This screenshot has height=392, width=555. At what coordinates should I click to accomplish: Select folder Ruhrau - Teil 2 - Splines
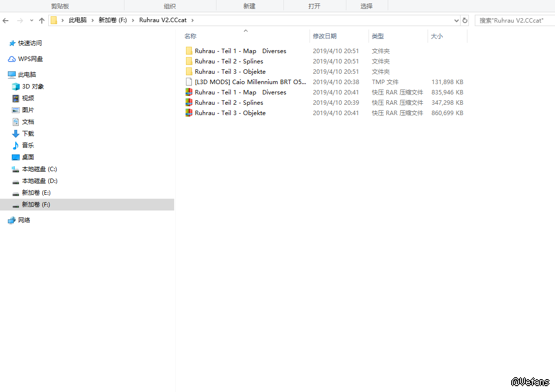tap(229, 61)
